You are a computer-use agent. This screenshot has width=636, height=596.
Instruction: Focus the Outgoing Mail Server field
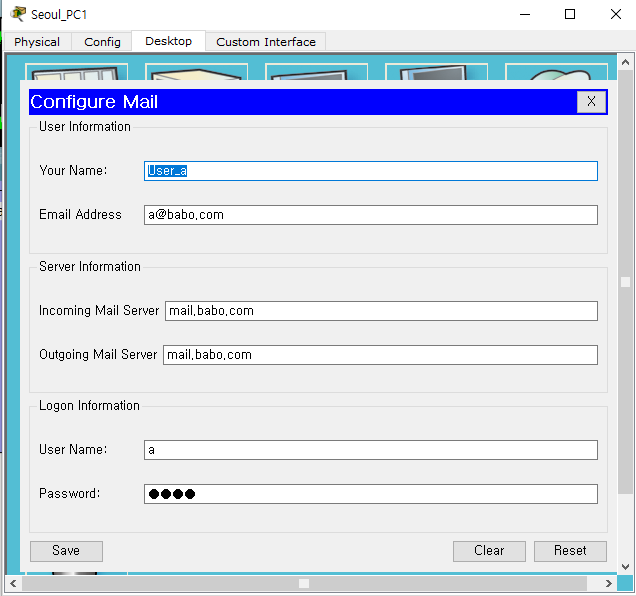(x=380, y=355)
